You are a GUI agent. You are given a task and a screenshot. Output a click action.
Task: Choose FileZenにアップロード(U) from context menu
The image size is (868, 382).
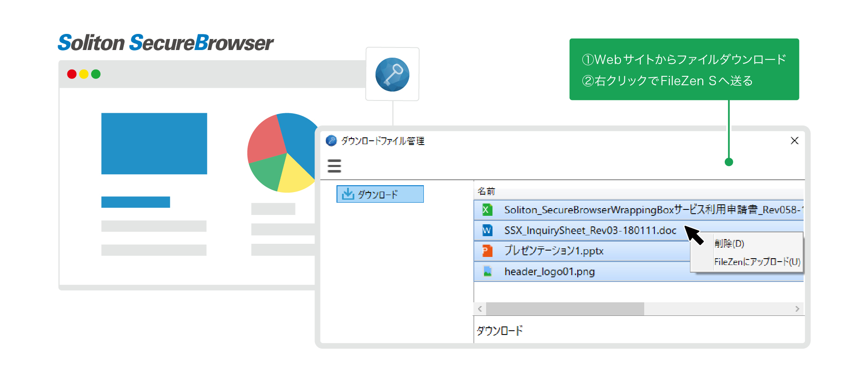pyautogui.click(x=757, y=262)
